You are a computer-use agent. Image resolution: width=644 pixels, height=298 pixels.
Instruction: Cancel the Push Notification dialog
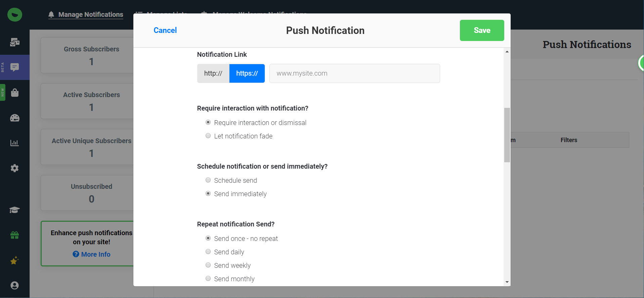click(x=165, y=30)
